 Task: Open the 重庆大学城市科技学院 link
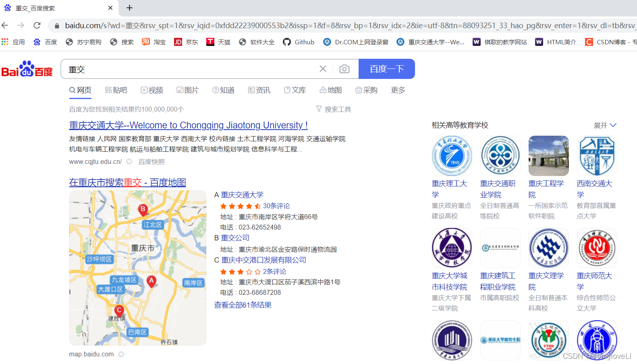[450, 281]
